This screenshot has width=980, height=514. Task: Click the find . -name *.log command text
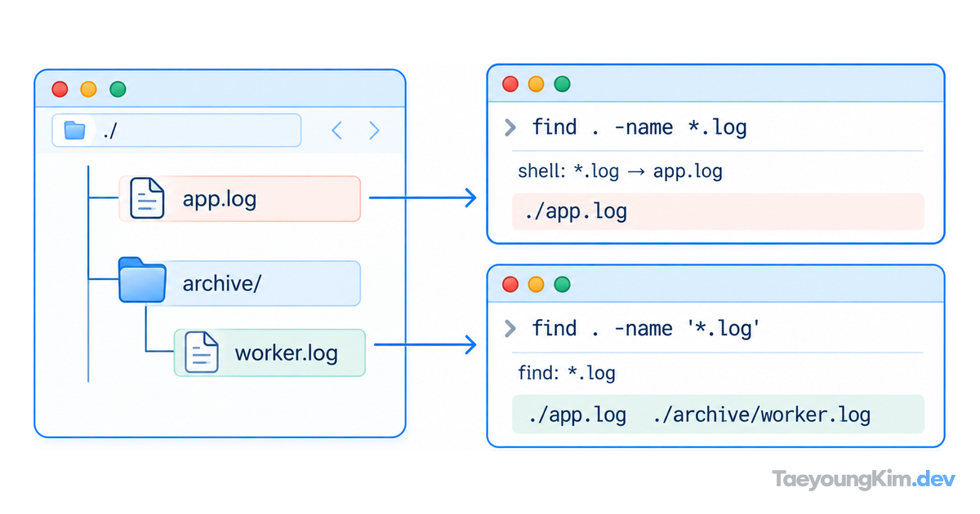639,127
